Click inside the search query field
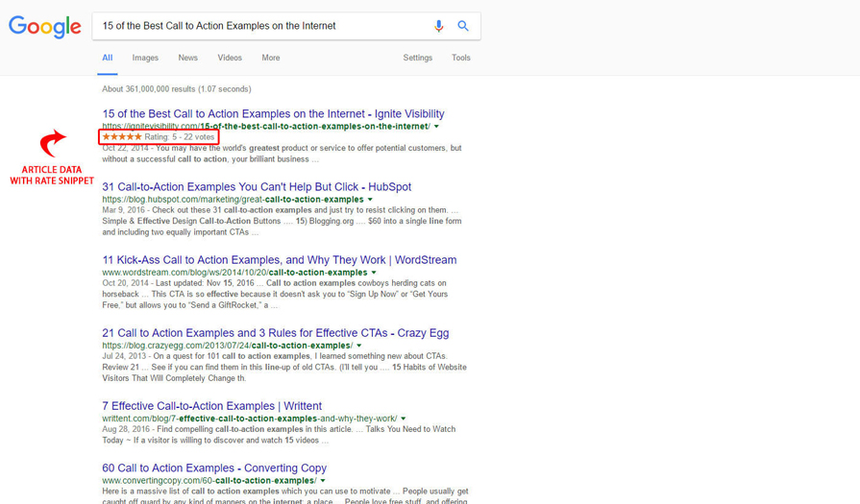 click(x=259, y=26)
